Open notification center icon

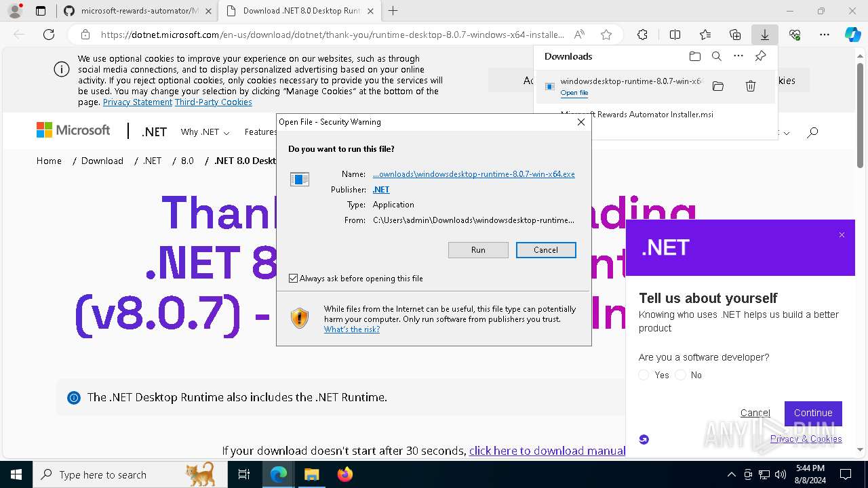tap(846, 475)
